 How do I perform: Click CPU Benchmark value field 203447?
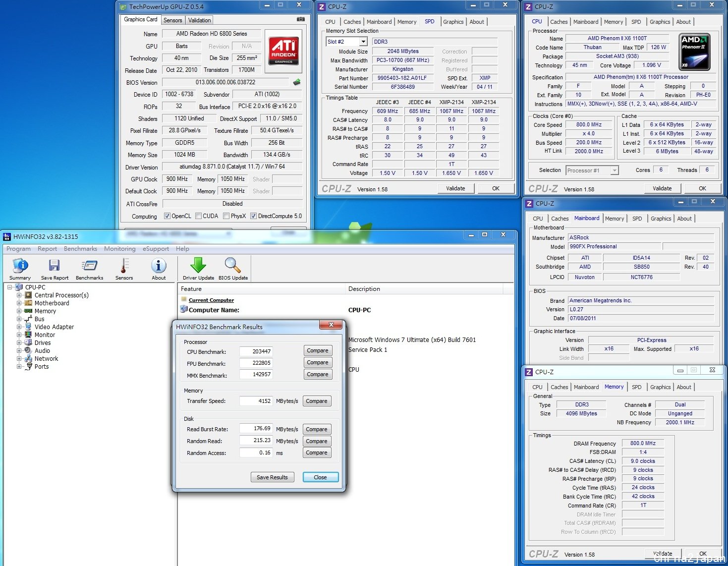(x=256, y=351)
